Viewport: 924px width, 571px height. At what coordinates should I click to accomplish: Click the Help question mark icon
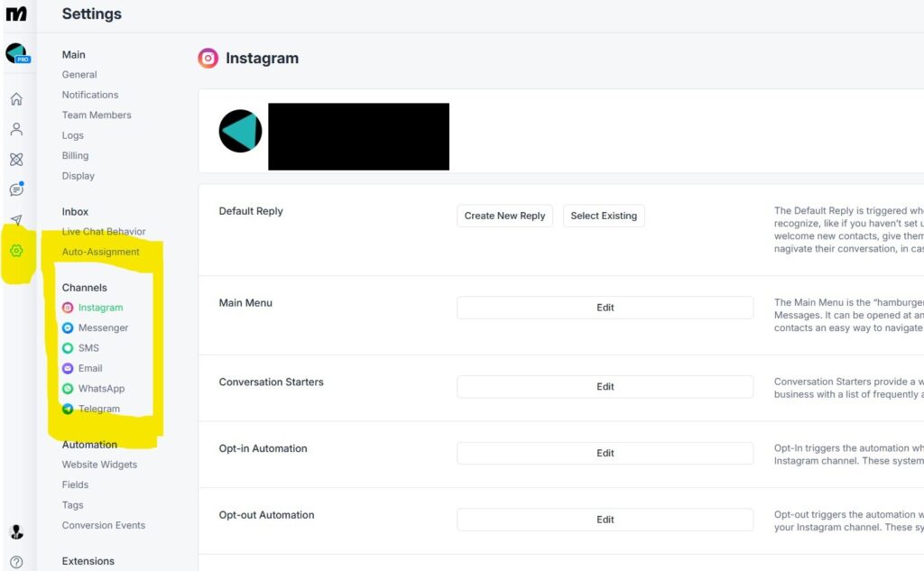point(16,561)
